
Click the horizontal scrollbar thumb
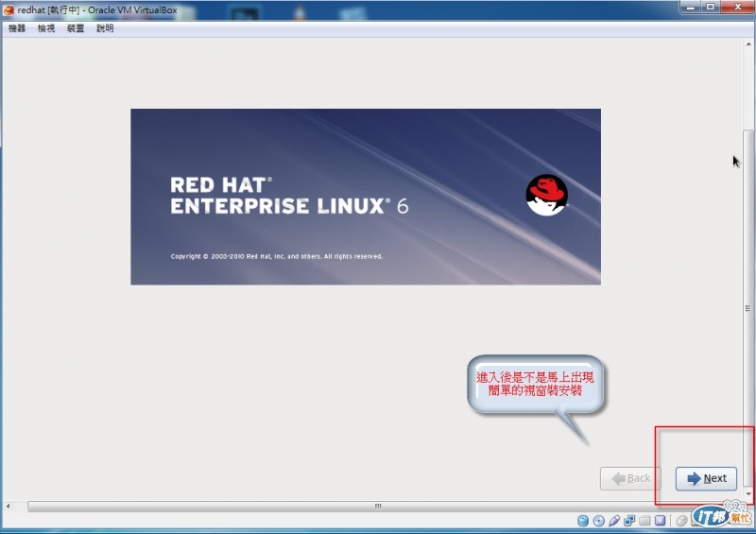pos(378,506)
